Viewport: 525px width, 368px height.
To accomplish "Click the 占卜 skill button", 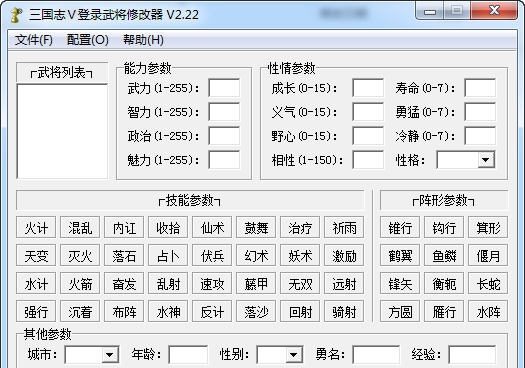I will coord(168,255).
